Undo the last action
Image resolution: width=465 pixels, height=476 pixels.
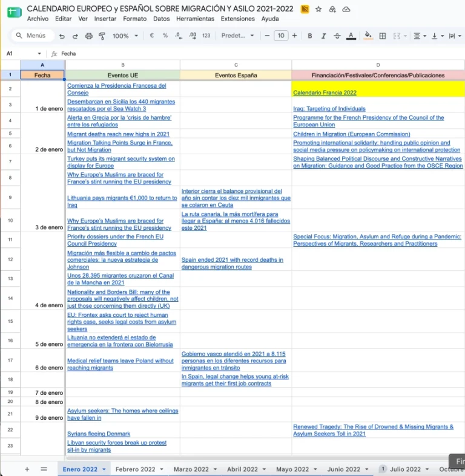(x=62, y=36)
